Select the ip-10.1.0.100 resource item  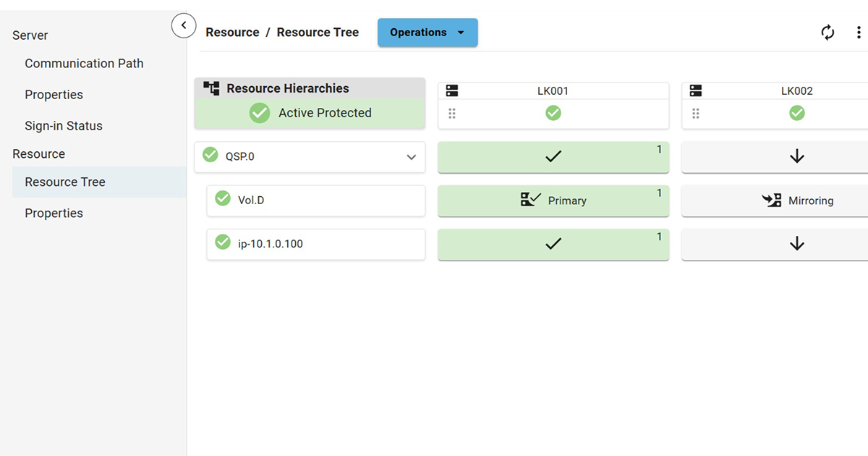click(x=316, y=244)
